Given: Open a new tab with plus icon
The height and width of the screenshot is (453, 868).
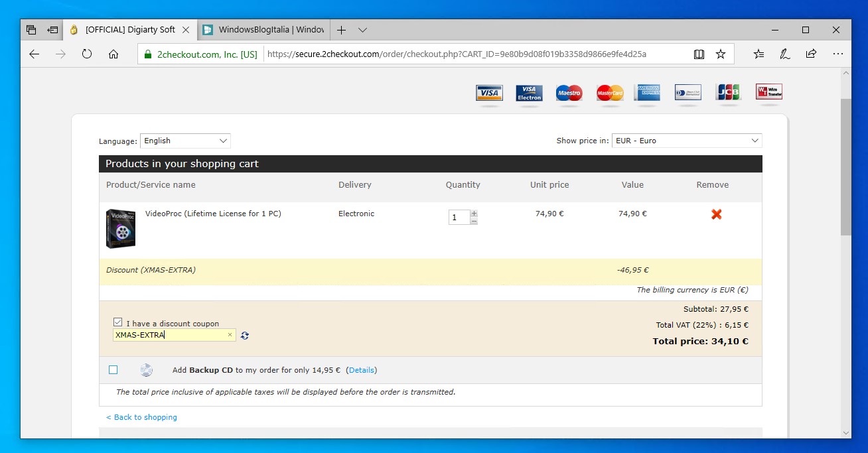Looking at the screenshot, I should pyautogui.click(x=341, y=30).
